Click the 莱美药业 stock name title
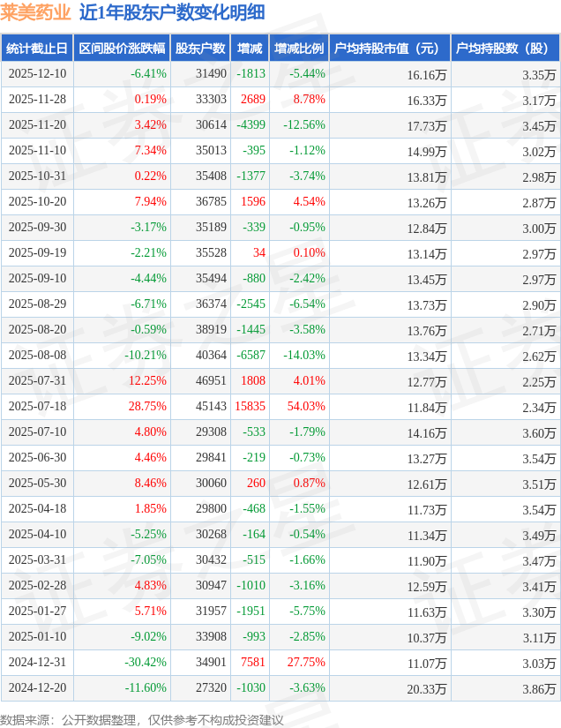 [35, 12]
